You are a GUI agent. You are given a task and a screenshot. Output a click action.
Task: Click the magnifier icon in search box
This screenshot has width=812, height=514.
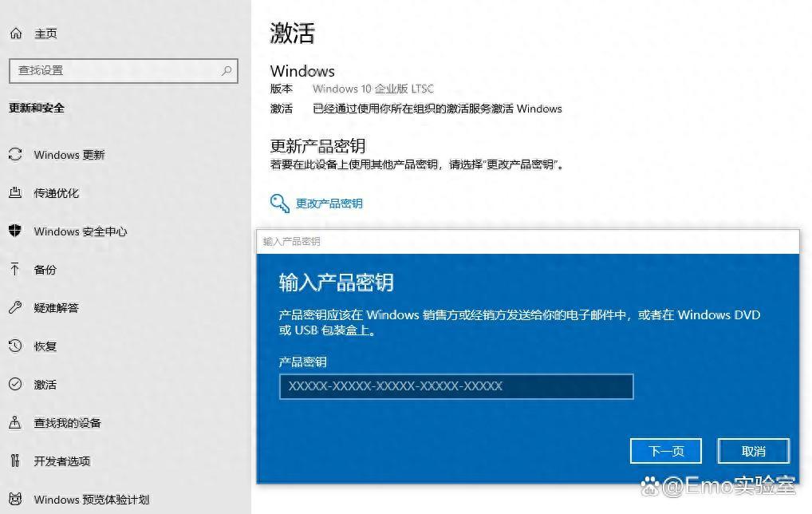(227, 70)
